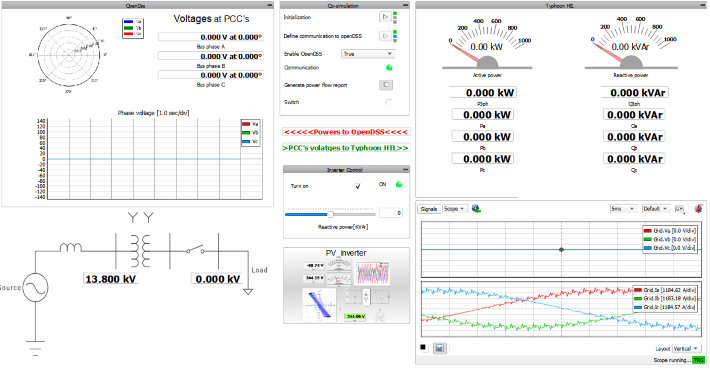The height and width of the screenshot is (372, 710).
Task: Collapse the Co-simulation panel header
Action: [405, 5]
